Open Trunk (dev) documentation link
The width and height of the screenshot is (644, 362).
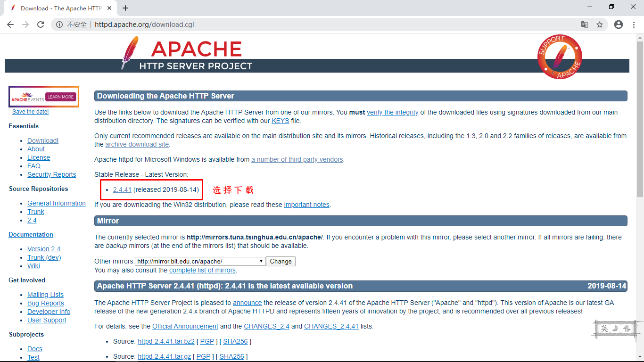click(x=44, y=257)
